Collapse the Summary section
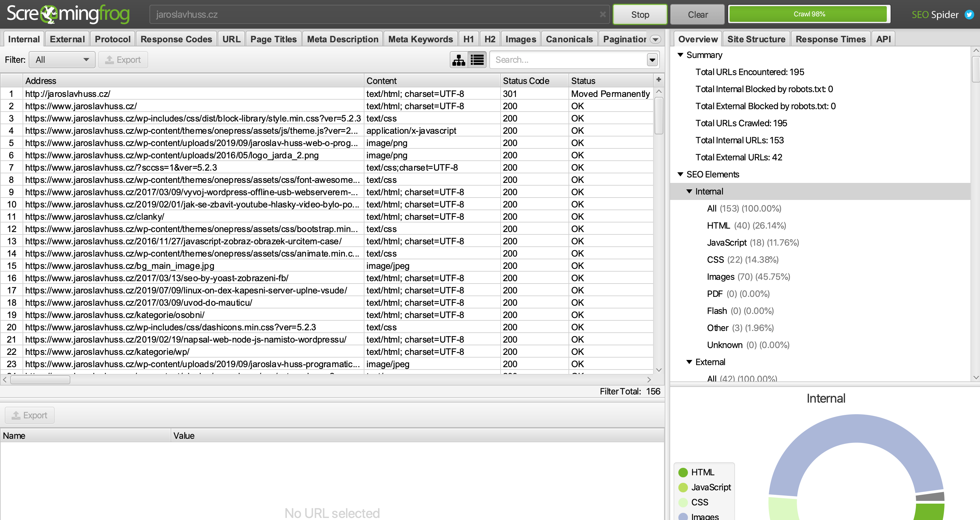The height and width of the screenshot is (520, 980). pyautogui.click(x=680, y=55)
